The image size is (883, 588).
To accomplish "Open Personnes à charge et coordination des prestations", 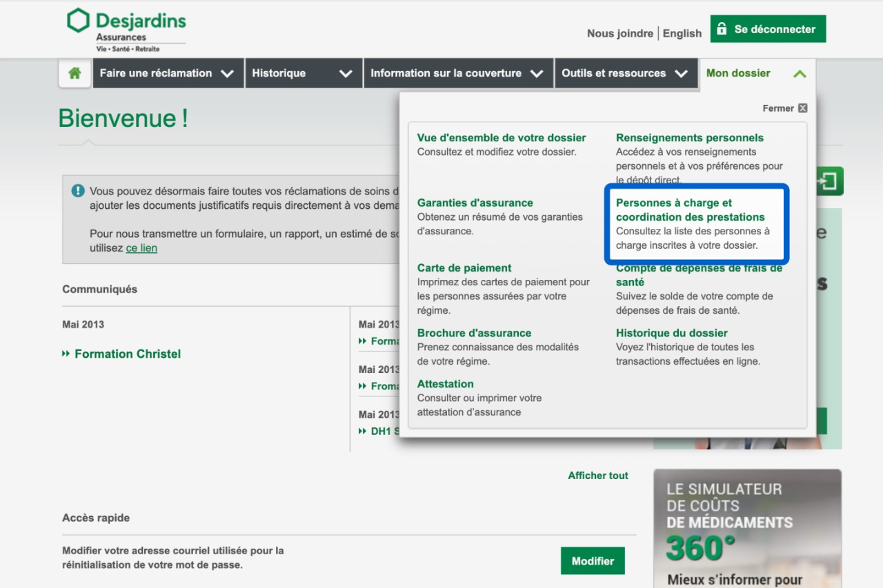I will click(x=690, y=210).
